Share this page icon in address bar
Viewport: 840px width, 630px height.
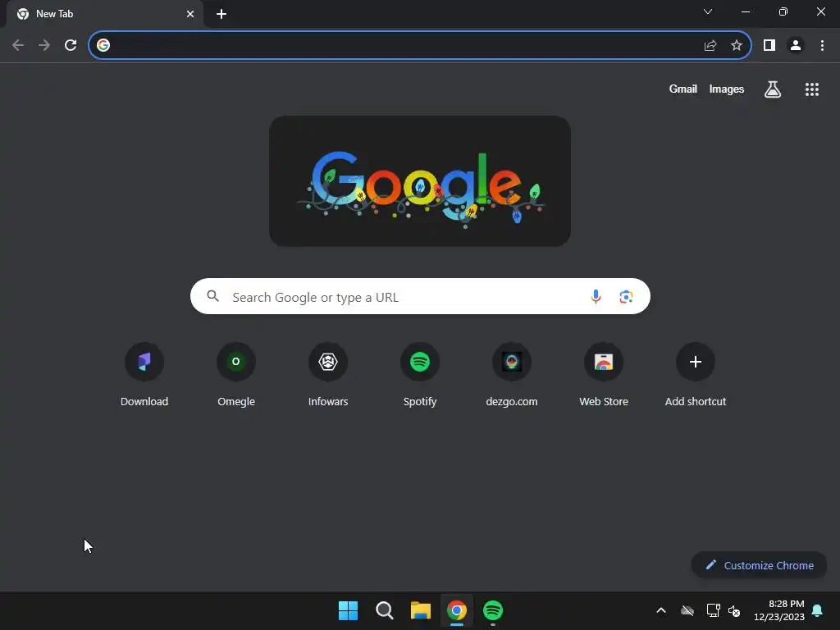click(710, 46)
